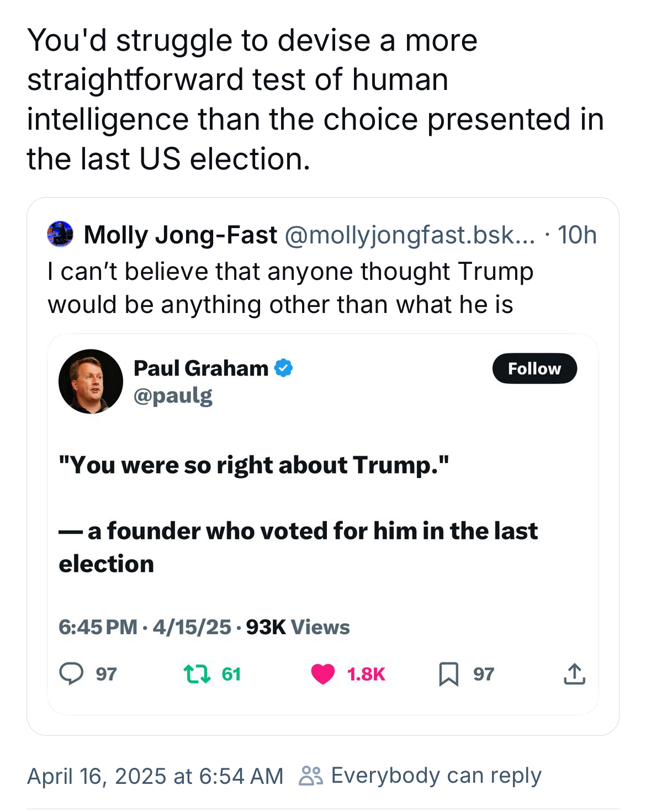Tap the pink heart like icon

click(x=323, y=674)
